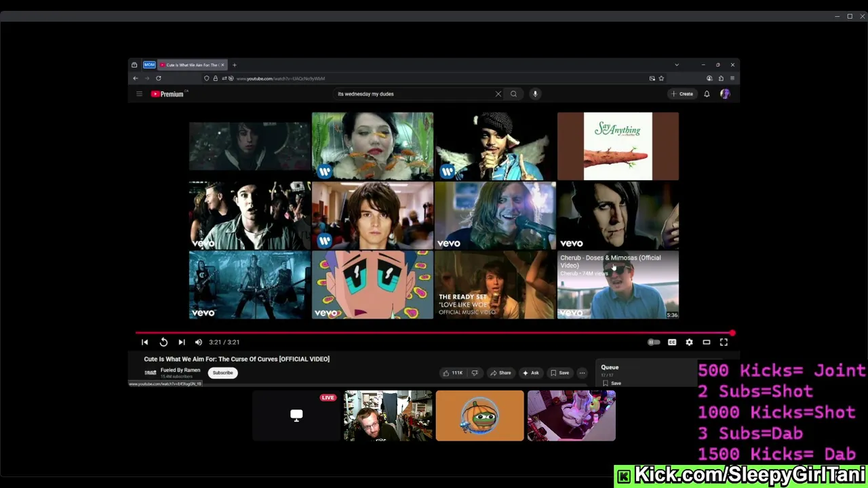Viewport: 868px width, 488px height.
Task: Open the YouTube account avatar menu
Action: (725, 94)
